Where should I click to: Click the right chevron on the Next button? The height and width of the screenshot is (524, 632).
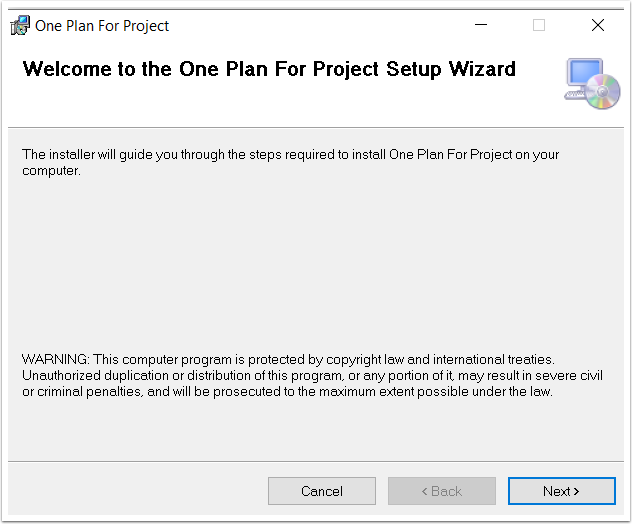pos(576,491)
